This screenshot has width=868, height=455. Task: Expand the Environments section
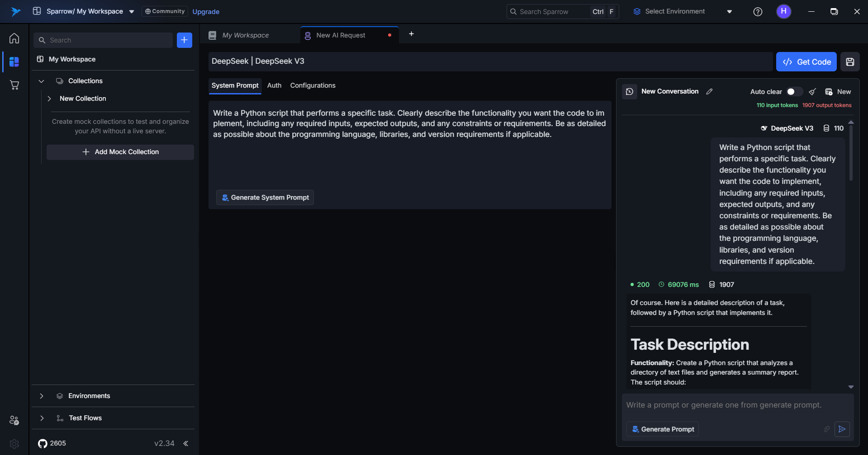pyautogui.click(x=42, y=396)
